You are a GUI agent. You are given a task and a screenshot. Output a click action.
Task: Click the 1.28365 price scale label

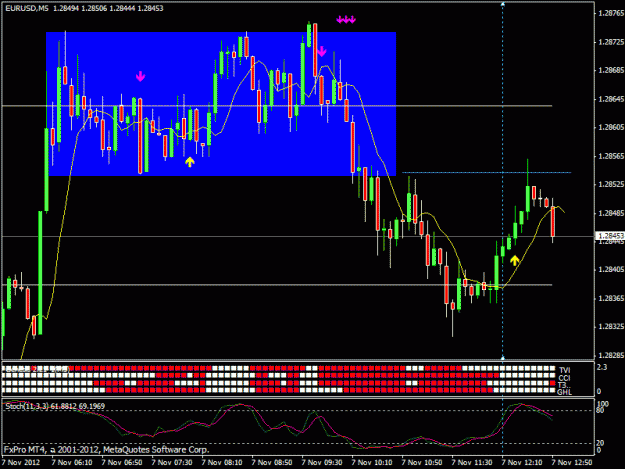click(610, 298)
